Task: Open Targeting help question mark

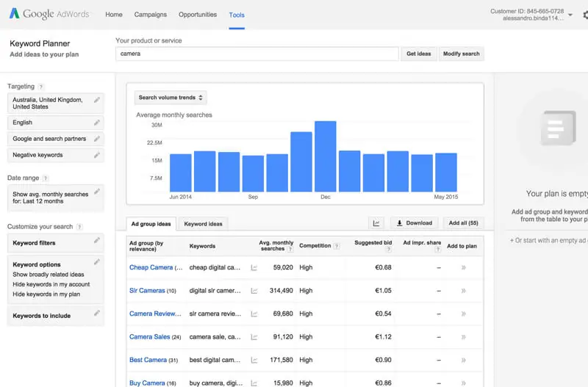Action: click(x=41, y=87)
